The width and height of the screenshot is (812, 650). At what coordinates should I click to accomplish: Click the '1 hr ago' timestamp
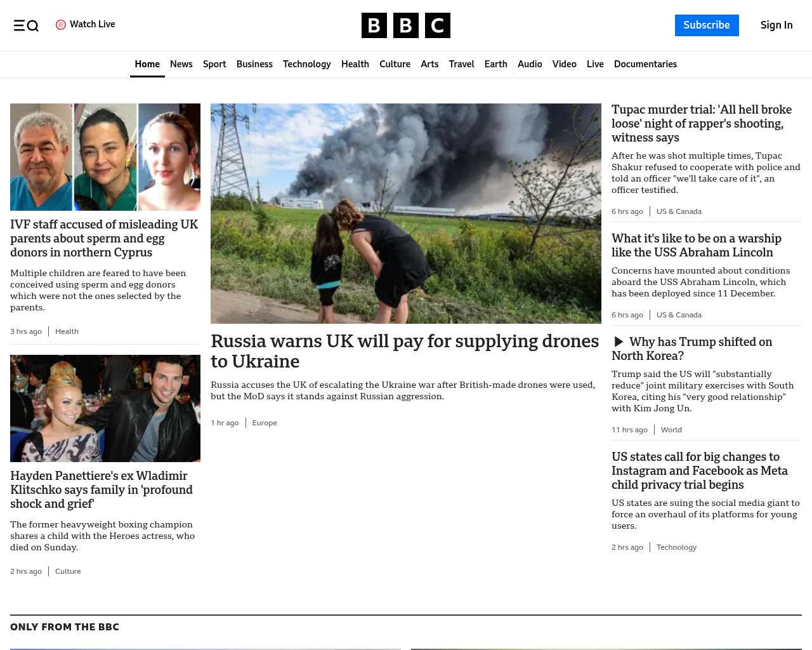point(225,423)
